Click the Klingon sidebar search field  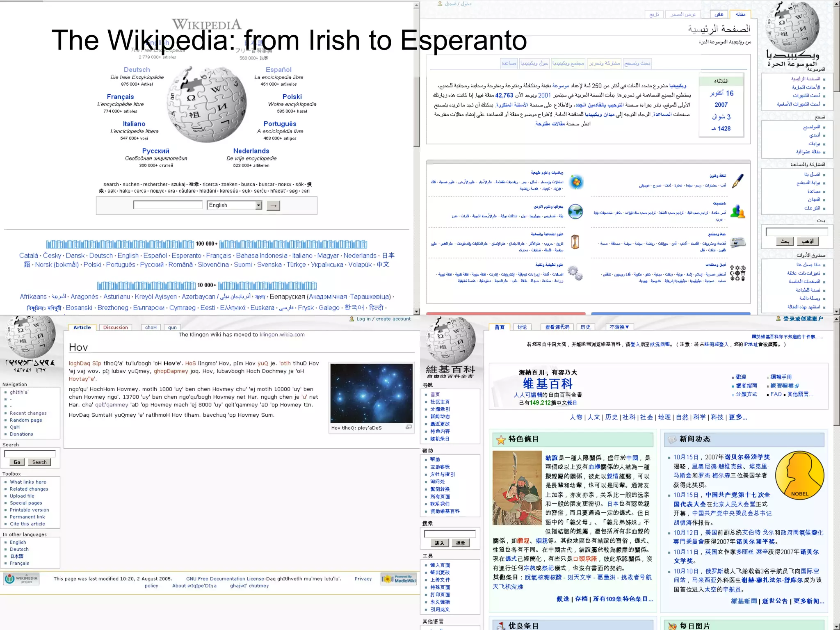coord(30,454)
